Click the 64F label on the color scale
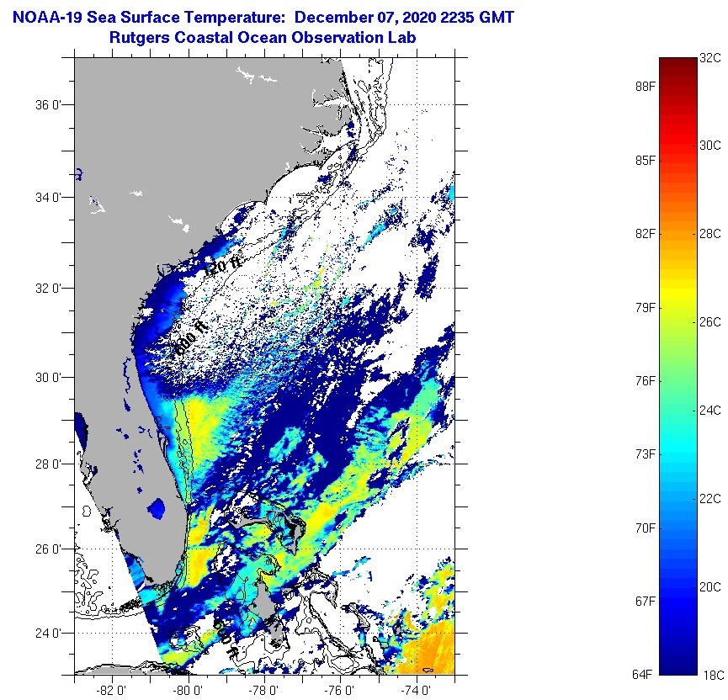 (x=642, y=675)
